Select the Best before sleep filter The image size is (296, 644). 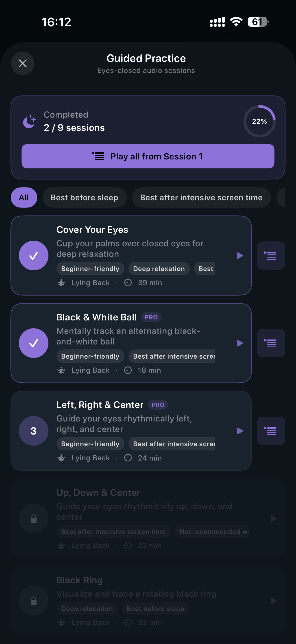[x=84, y=198]
